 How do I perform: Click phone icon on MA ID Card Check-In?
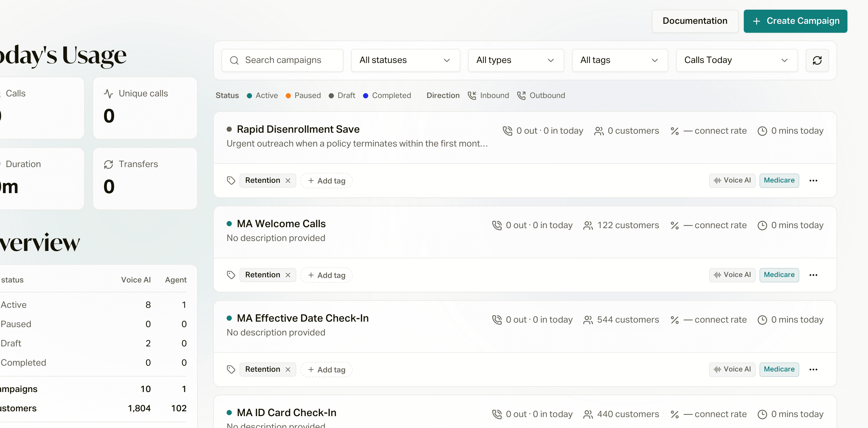tap(497, 414)
